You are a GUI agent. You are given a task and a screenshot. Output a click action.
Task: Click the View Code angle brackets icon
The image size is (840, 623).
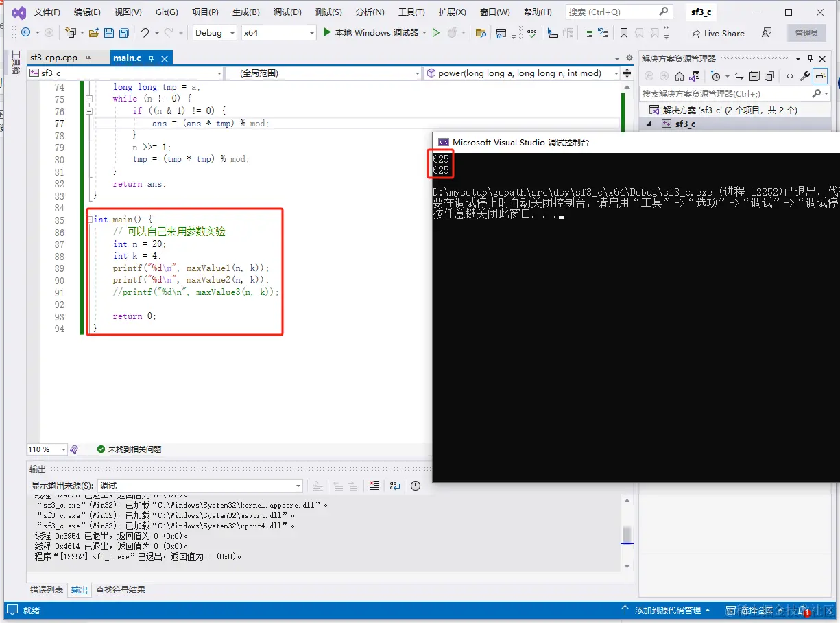click(x=790, y=76)
